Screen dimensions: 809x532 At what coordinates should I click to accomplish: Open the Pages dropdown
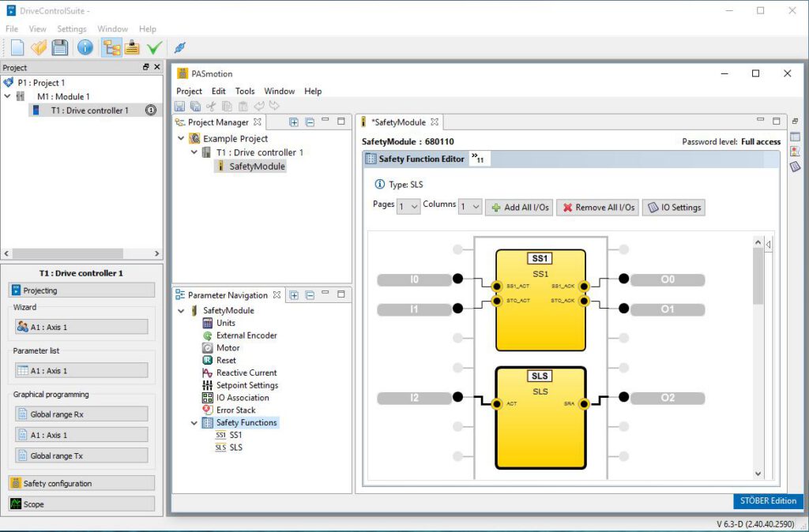coord(408,207)
